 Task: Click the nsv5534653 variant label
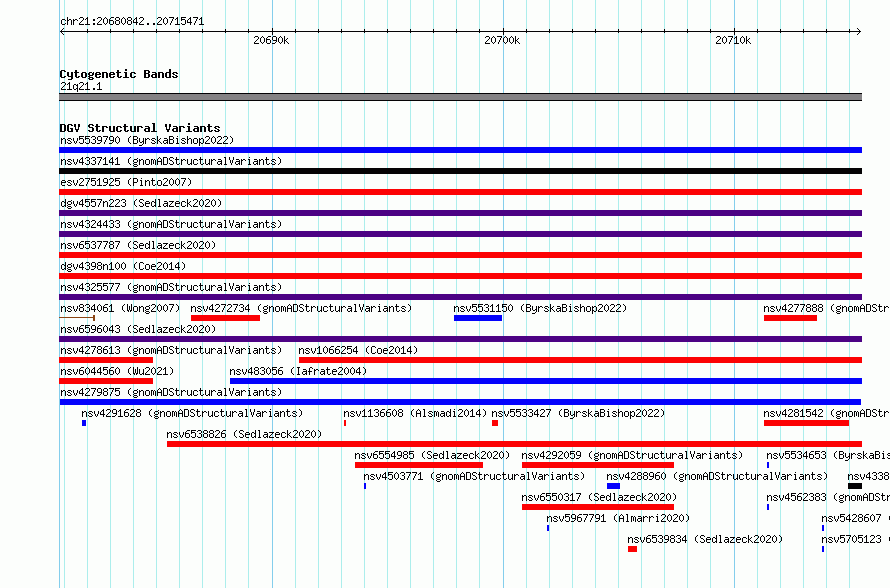click(828, 455)
